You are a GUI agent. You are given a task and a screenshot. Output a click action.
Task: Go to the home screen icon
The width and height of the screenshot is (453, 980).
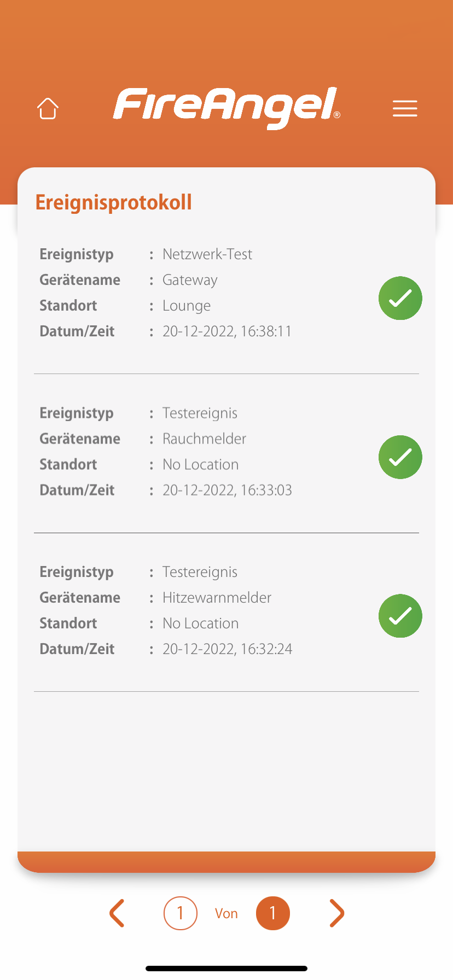point(48,108)
